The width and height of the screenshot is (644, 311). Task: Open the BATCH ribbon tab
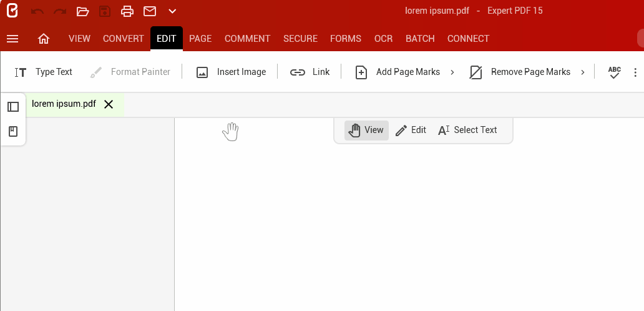420,39
